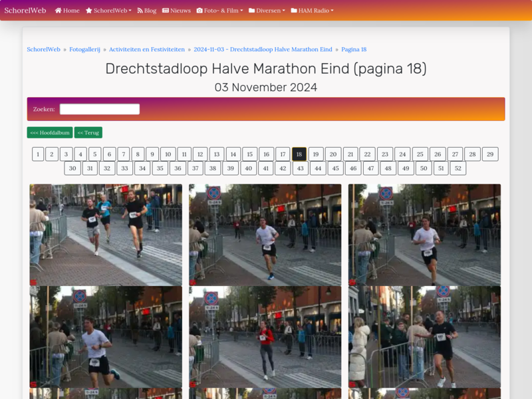This screenshot has height=399, width=532.
Task: Go to gallery page 25
Action: (x=420, y=154)
